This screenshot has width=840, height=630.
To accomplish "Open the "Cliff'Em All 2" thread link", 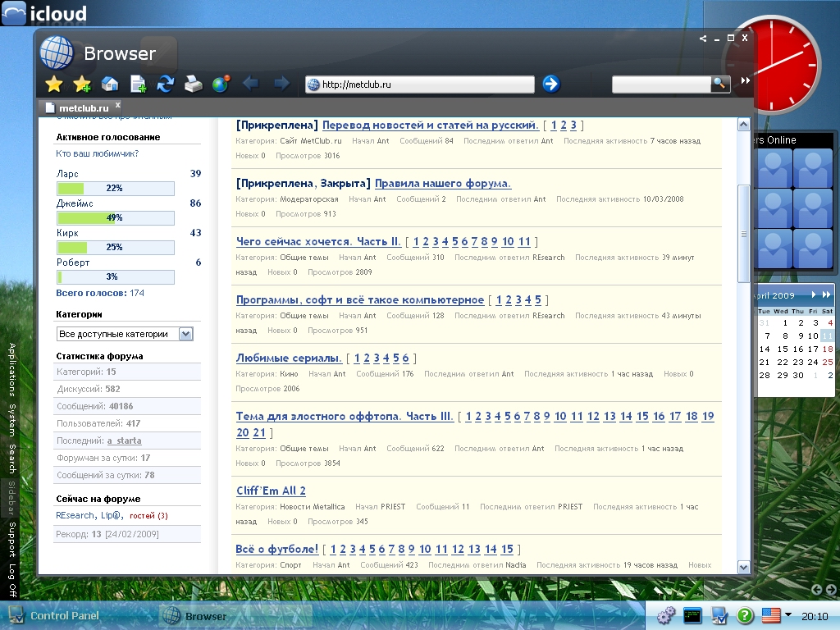I will click(271, 491).
